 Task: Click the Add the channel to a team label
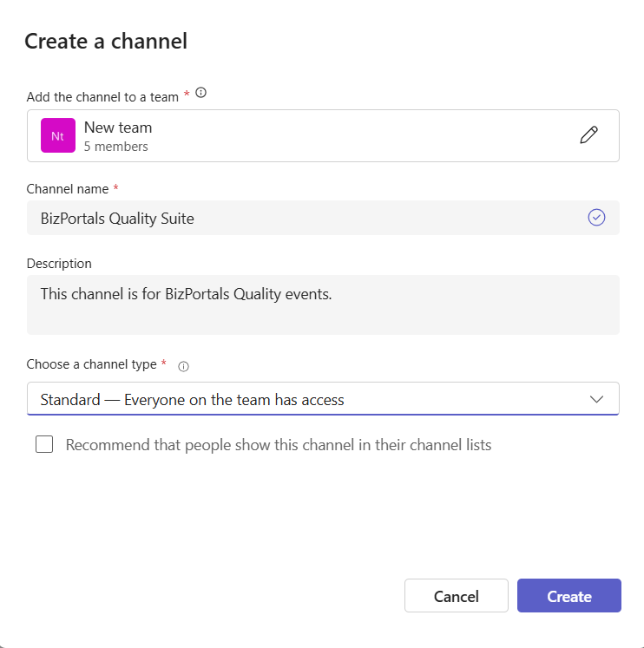(102, 96)
